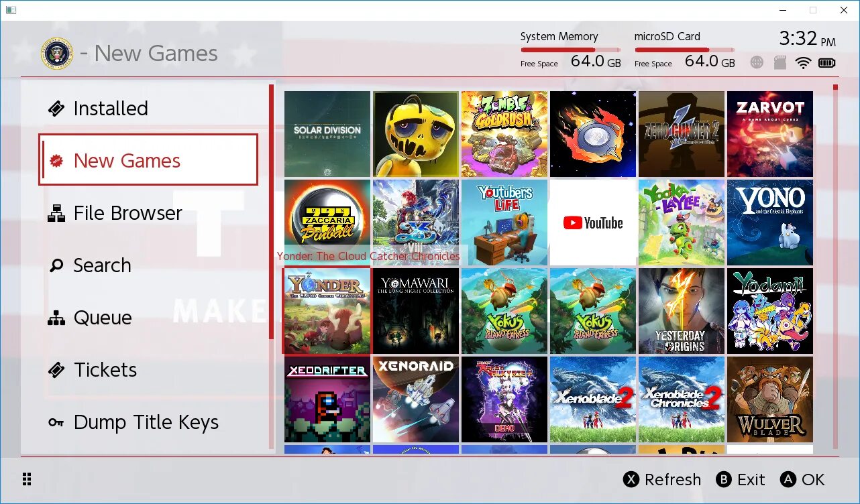Select the Yonder game thumbnail

(327, 310)
